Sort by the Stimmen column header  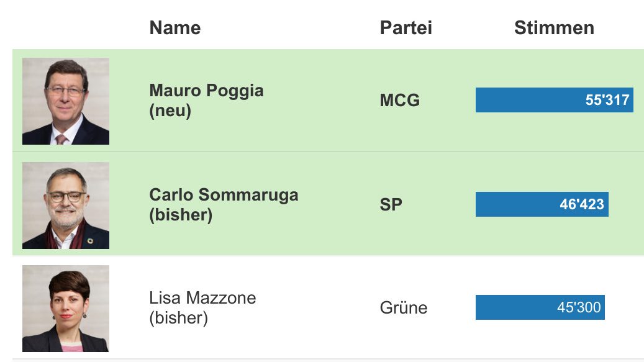tap(554, 28)
